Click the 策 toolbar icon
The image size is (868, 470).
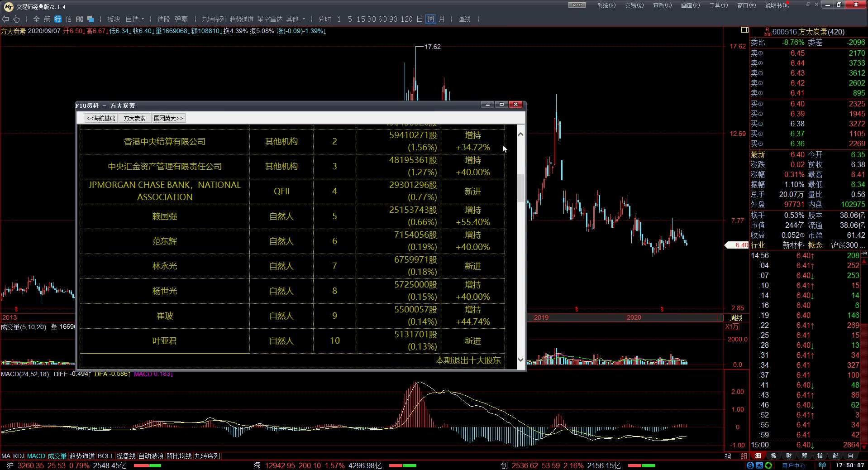click(47, 19)
